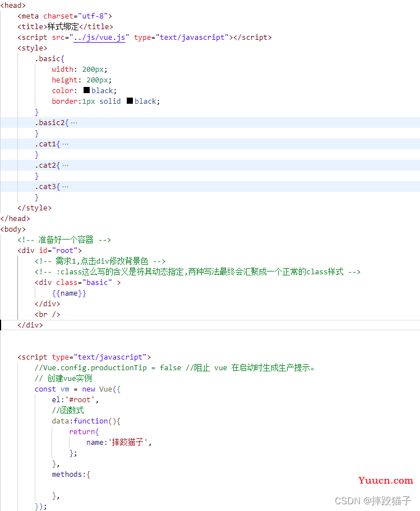
Task: Click the script type="text/javascript" opening tag at bottom
Action: coord(84,357)
